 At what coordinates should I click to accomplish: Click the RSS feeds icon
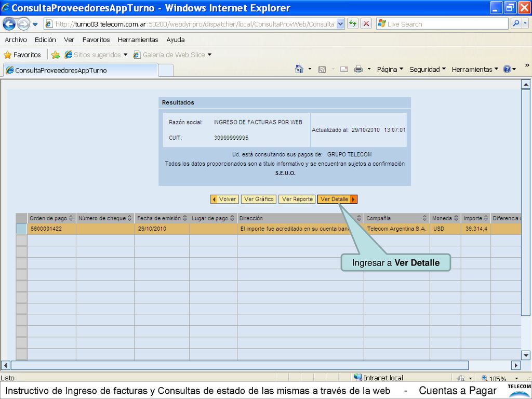click(322, 70)
